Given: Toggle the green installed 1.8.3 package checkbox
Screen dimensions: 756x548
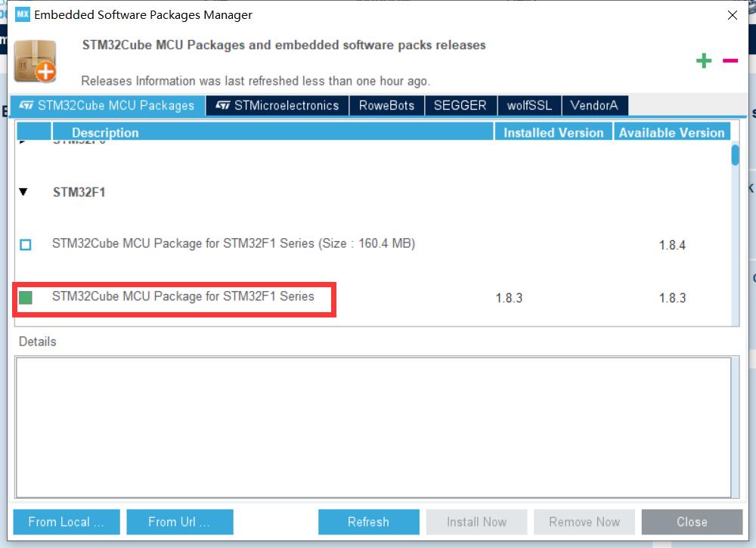Looking at the screenshot, I should click(26, 297).
